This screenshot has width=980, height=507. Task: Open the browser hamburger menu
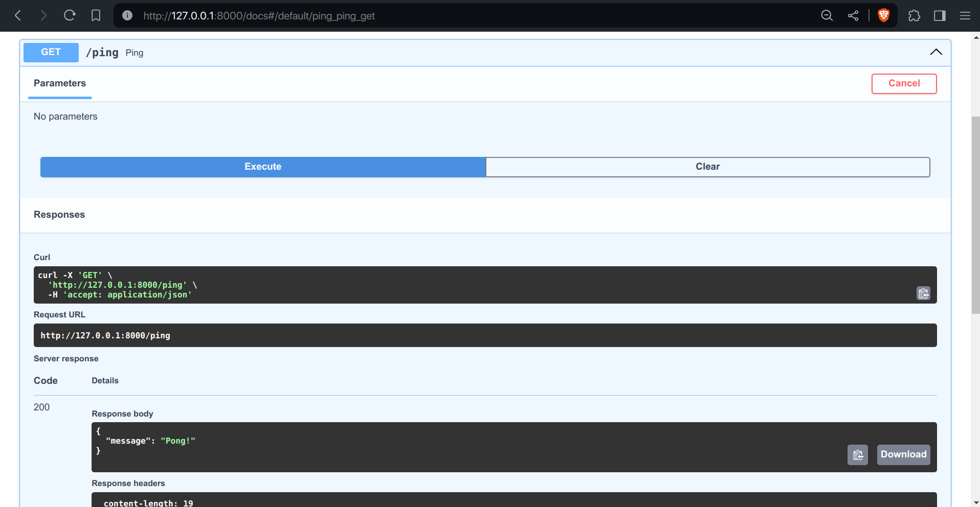(965, 16)
